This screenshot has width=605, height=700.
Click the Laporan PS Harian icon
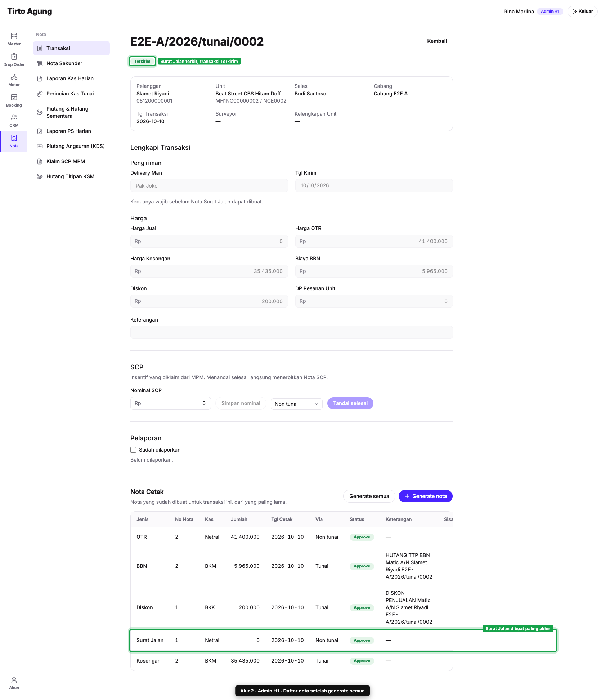(40, 131)
